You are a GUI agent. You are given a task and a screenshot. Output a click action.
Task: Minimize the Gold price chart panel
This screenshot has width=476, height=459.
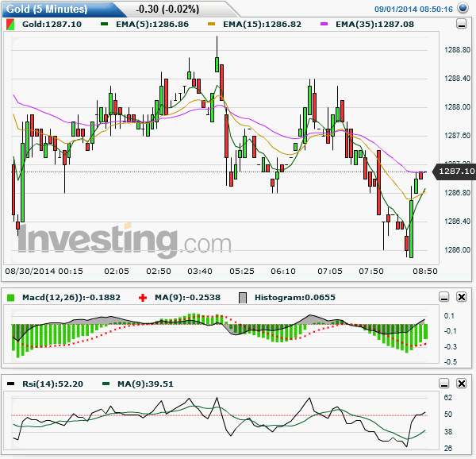462,24
